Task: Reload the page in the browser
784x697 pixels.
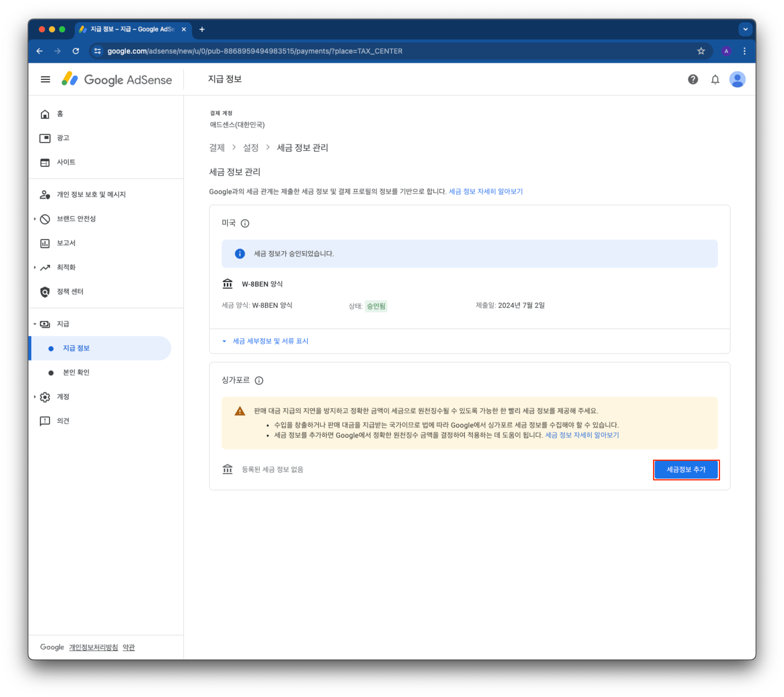Action: click(x=76, y=51)
